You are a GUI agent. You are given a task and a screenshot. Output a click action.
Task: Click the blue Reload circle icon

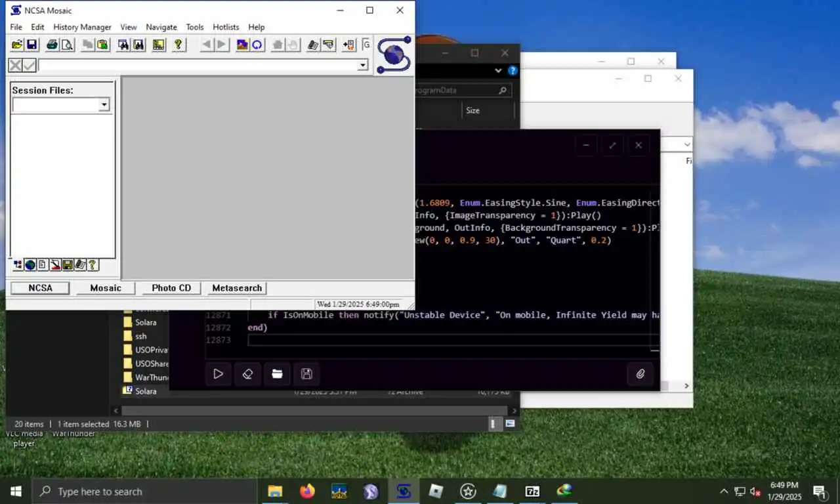point(257,45)
